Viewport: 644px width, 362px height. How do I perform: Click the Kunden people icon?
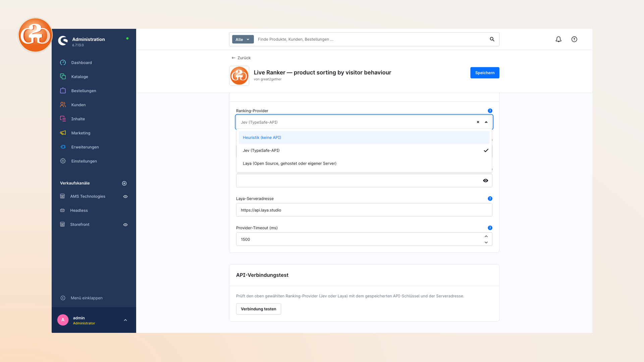coord(63,105)
